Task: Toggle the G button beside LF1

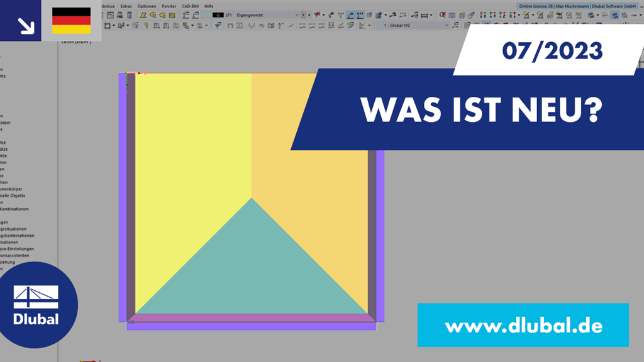Action: click(218, 14)
